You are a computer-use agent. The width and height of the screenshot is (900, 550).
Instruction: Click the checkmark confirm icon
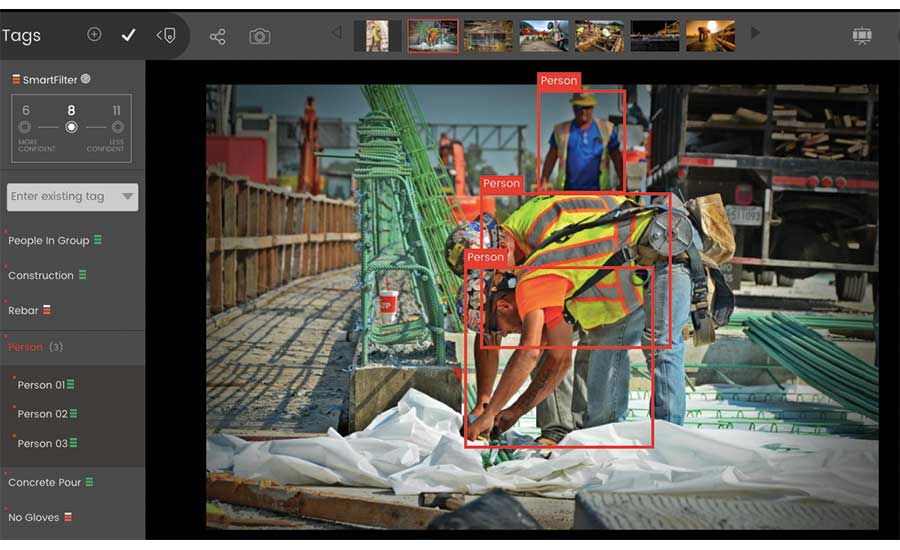coord(129,35)
